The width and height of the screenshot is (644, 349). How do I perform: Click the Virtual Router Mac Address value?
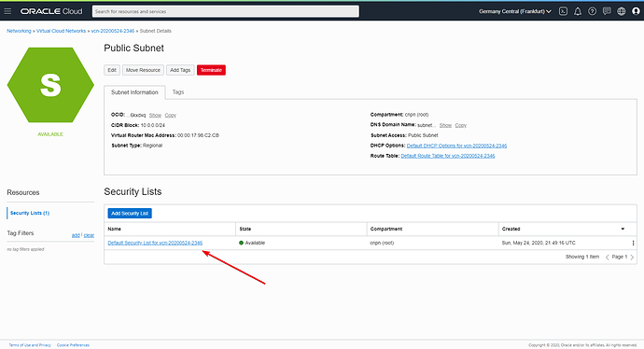(198, 135)
